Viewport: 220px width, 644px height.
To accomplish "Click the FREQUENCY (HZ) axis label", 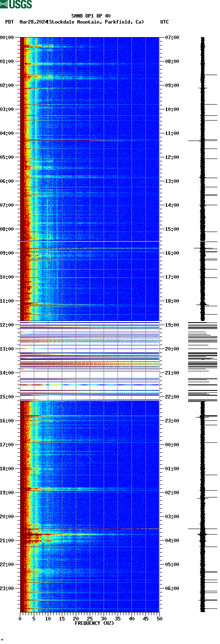I will [x=94, y=623].
